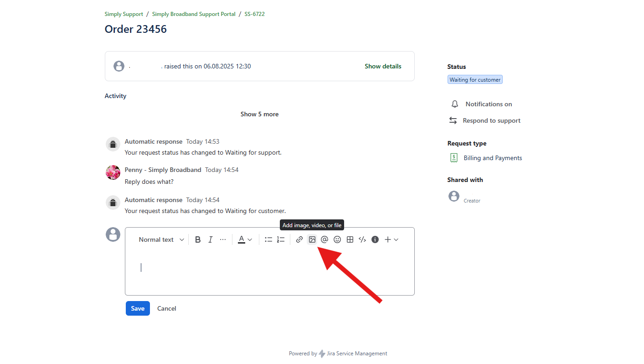Open SS-6722 breadcrumb link
Viewport: 644px width, 364px height.
pos(254,14)
